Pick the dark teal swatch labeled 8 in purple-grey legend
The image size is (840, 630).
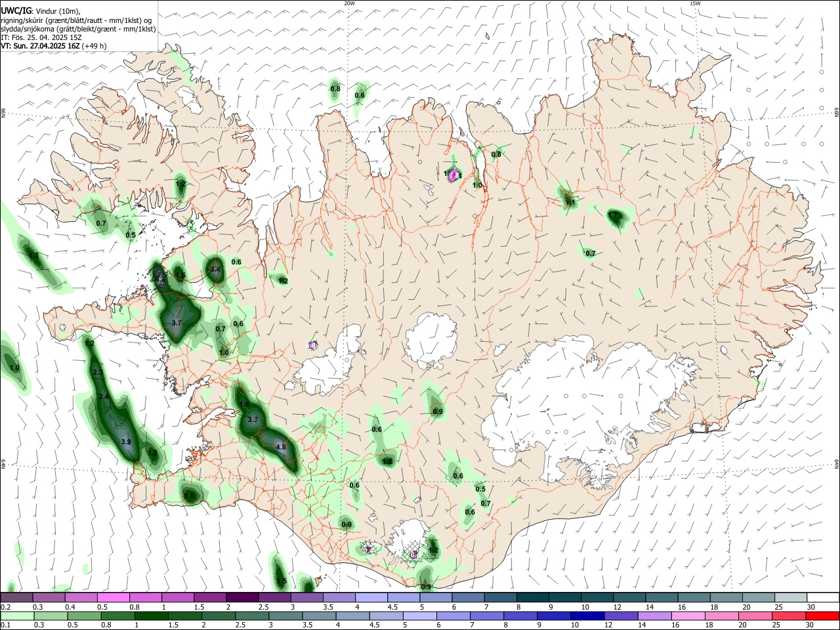532,598
